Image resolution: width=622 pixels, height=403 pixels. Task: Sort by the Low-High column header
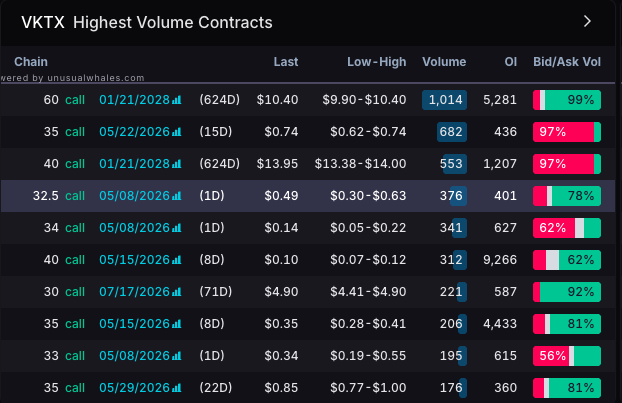376,62
